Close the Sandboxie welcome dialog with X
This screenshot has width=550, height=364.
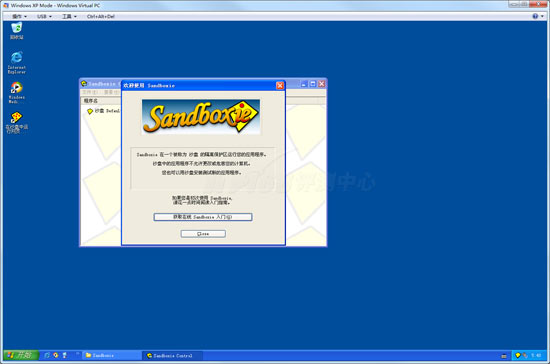pyautogui.click(x=280, y=86)
